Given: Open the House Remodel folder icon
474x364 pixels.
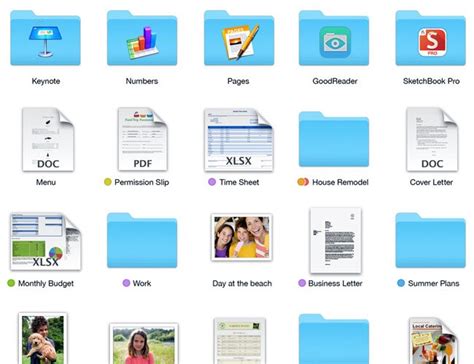Looking at the screenshot, I should 334,139.
